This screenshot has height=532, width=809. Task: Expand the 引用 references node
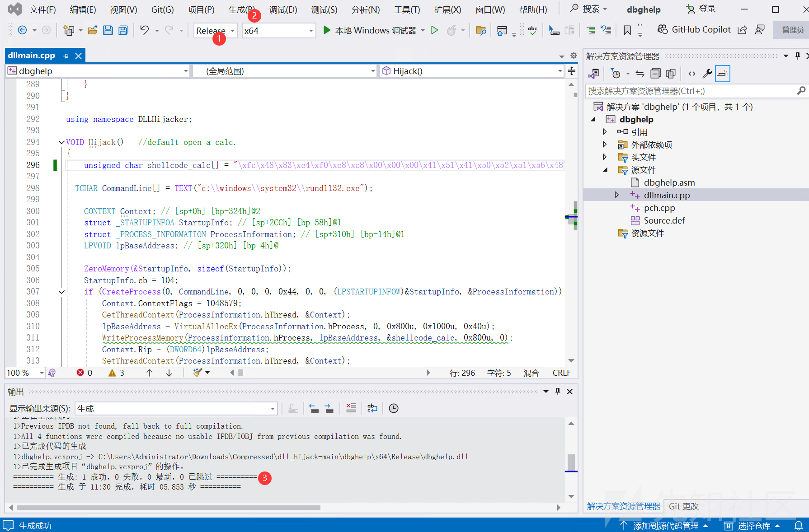(605, 132)
